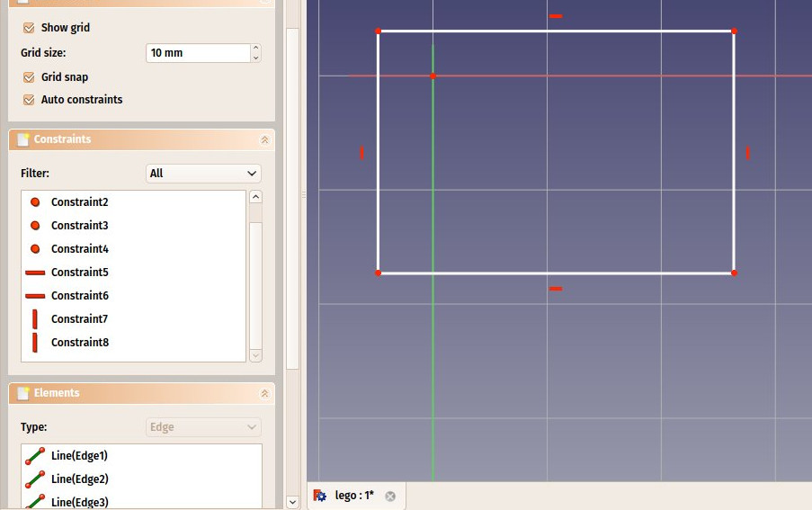Select Constraint5 horizontal constraint row
812x510 pixels.
[133, 272]
